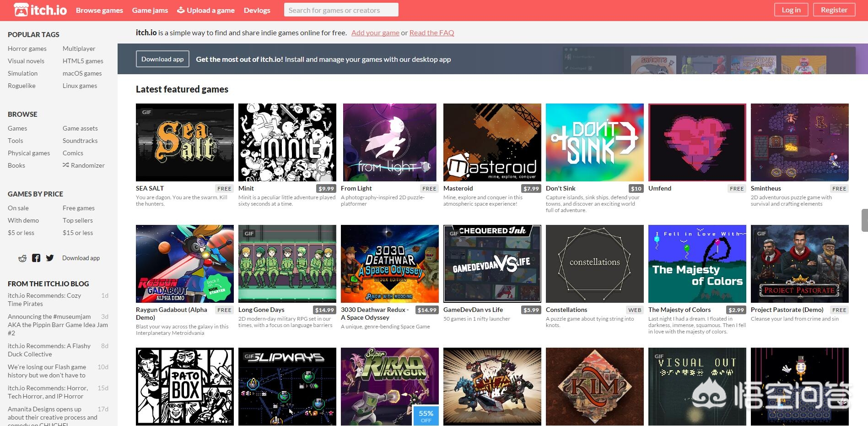
Task: Open the Twitter social icon in sidebar
Action: [50, 258]
